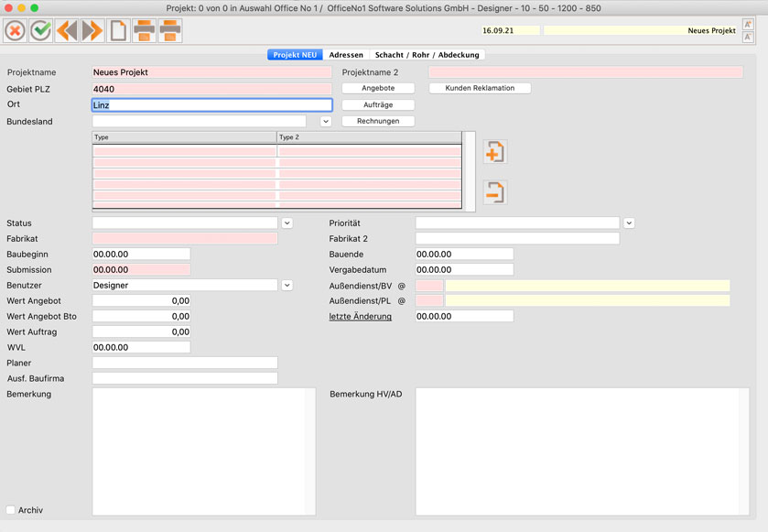Click the Angebote button
Viewport: 768px width, 532px height.
point(378,88)
